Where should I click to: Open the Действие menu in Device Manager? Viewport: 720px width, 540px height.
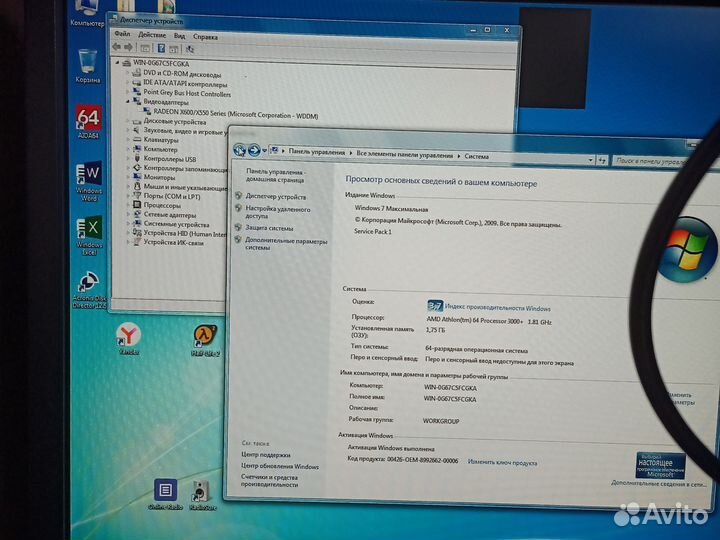click(152, 36)
